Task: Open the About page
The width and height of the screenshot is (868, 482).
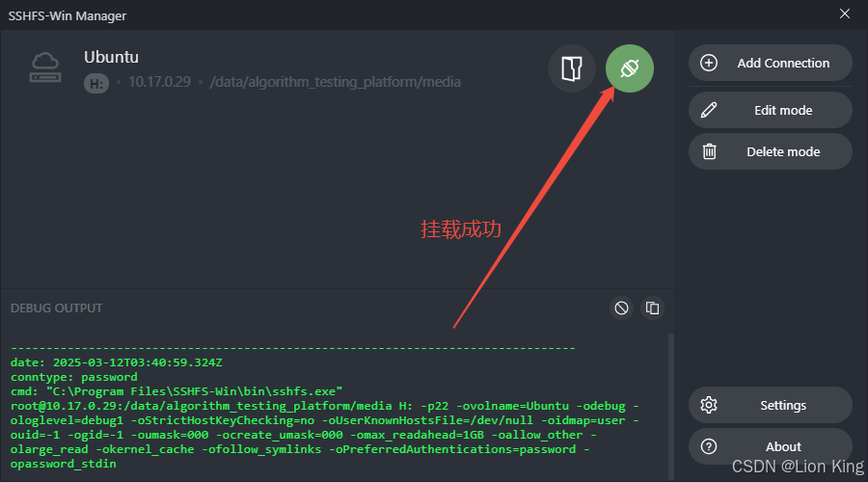Action: point(770,446)
